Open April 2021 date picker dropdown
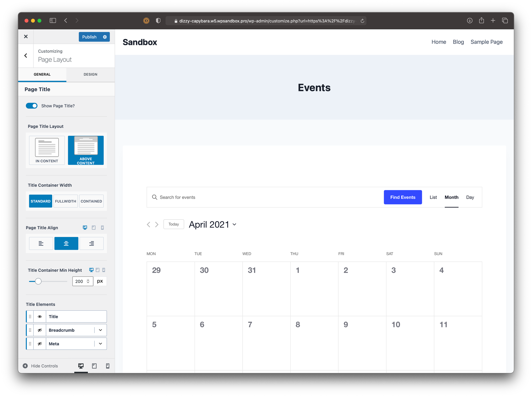 tap(213, 224)
